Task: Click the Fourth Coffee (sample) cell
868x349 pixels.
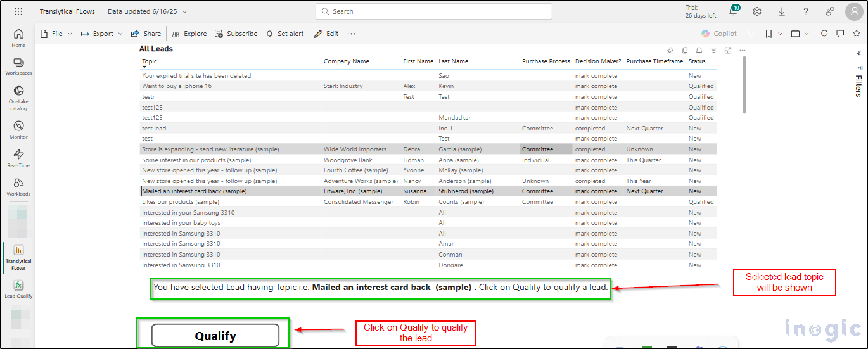Action: pyautogui.click(x=356, y=170)
